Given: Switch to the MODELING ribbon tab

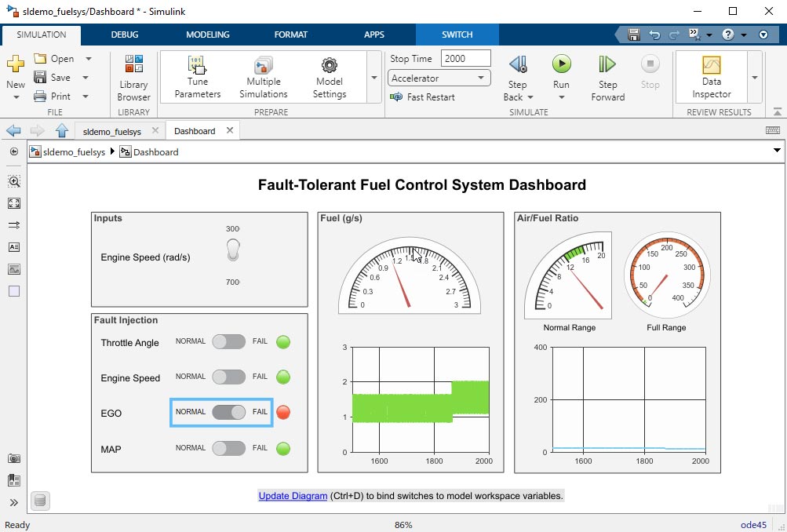Looking at the screenshot, I should pos(208,35).
